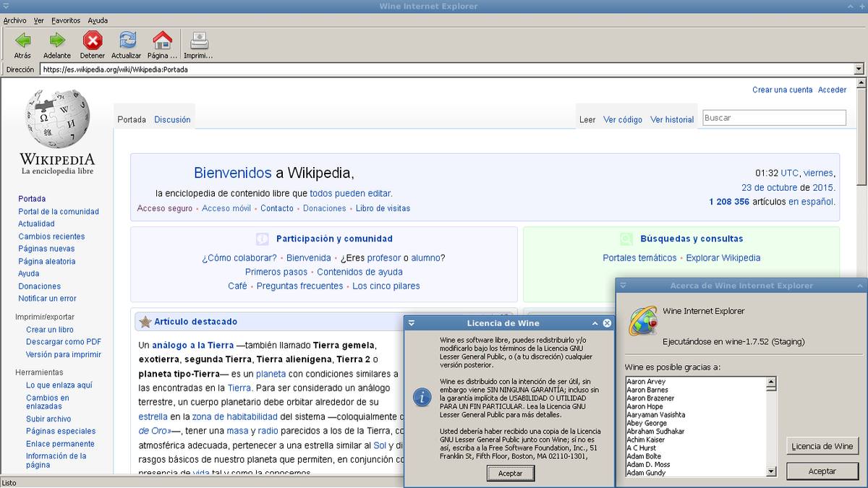Click Aceptar in Licencia de Wine dialog
Viewport: 868px width, 488px height.
tap(510, 473)
